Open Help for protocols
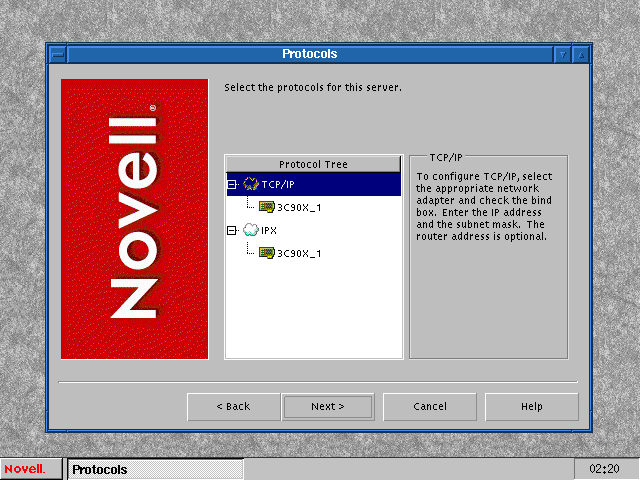The width and height of the screenshot is (640, 480). pyautogui.click(x=531, y=407)
